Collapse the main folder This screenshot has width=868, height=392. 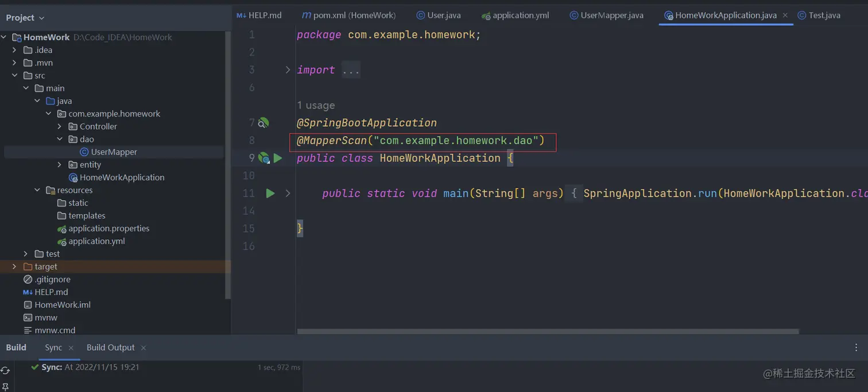[x=26, y=88]
